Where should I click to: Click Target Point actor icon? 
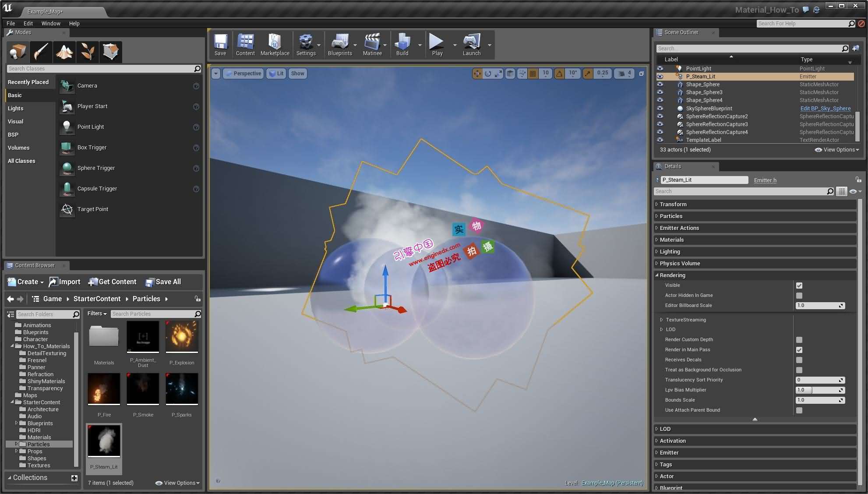pyautogui.click(x=67, y=209)
